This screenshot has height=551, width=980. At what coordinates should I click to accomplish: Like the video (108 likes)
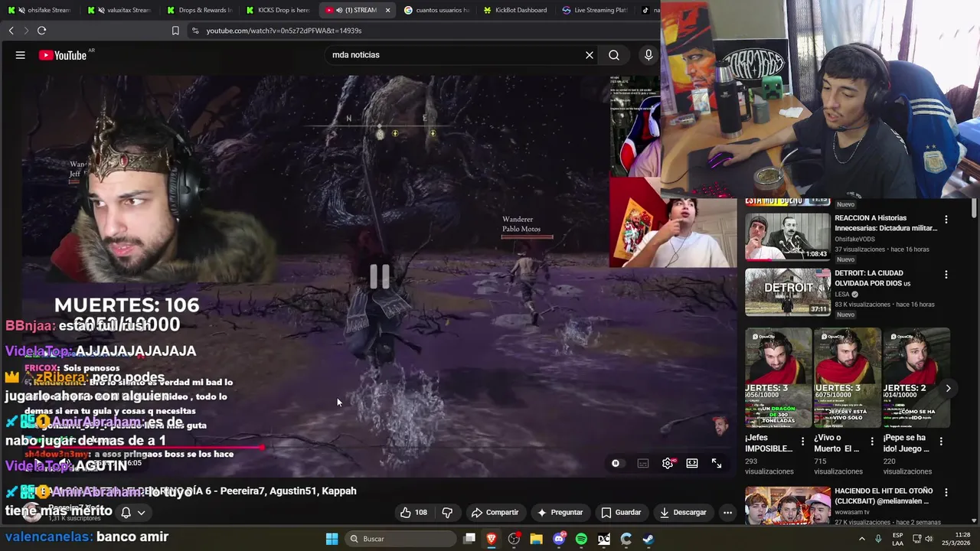[413, 512]
